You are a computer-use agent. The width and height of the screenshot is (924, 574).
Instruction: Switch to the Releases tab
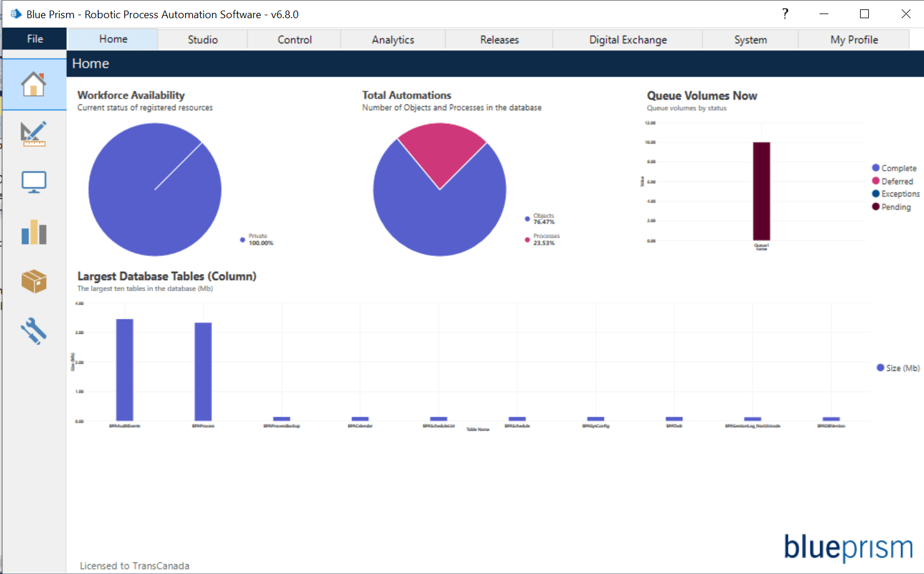499,39
